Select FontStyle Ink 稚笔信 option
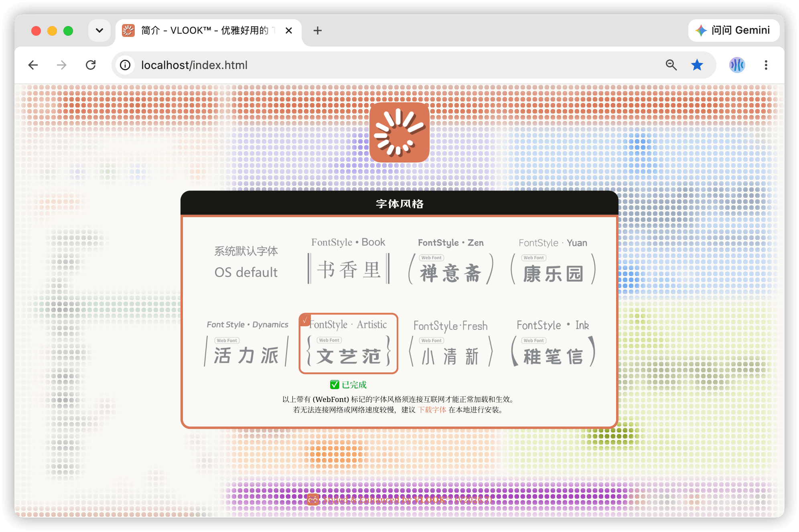Viewport: 799px width, 532px height. click(x=553, y=343)
